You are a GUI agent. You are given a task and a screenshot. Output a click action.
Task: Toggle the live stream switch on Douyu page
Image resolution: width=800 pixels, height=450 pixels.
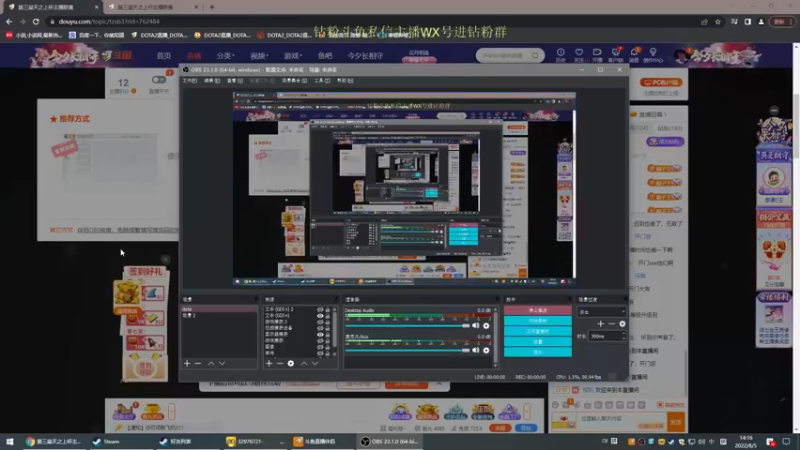[159, 80]
